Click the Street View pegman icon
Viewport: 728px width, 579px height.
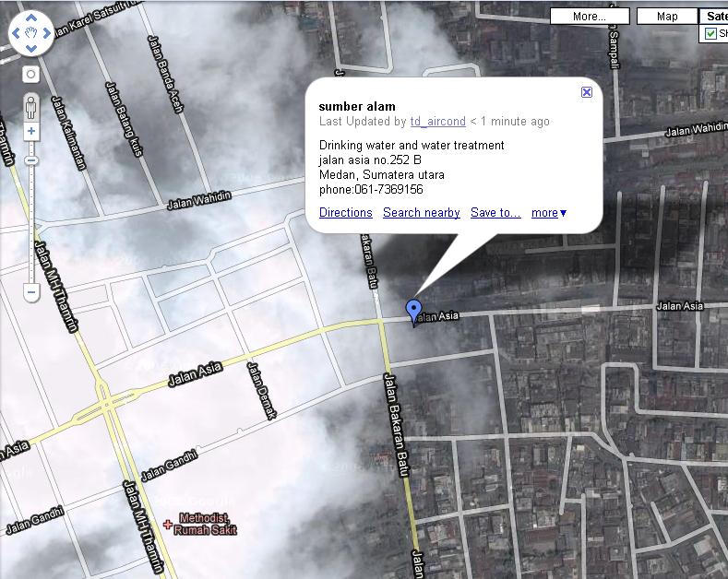pos(31,103)
